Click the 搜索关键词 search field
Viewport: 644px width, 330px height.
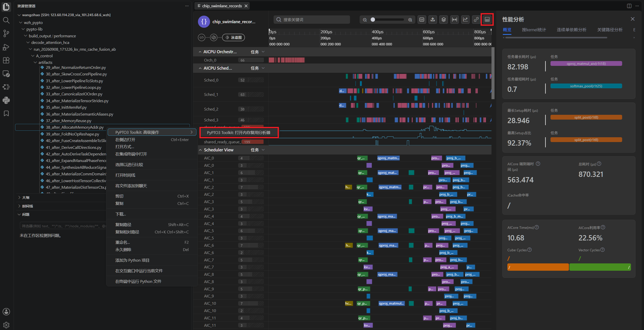coord(312,20)
